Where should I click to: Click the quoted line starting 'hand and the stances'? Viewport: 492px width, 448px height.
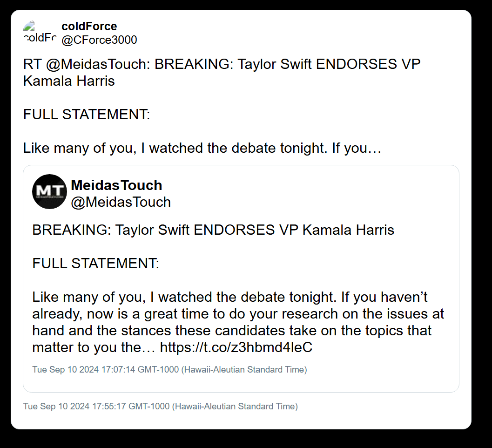tap(232, 331)
